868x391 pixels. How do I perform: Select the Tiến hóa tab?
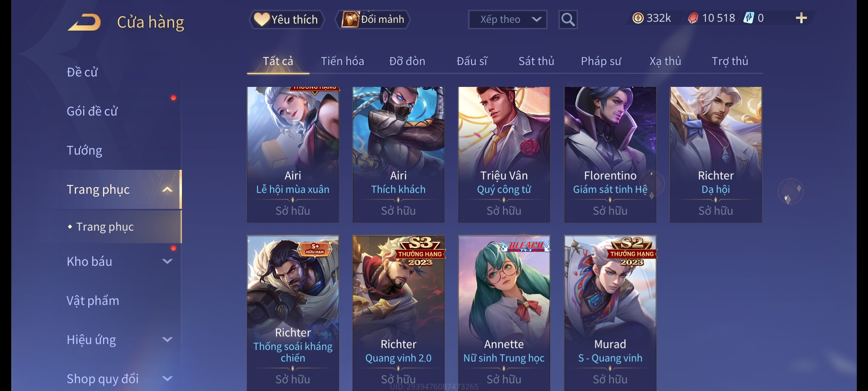click(x=342, y=61)
